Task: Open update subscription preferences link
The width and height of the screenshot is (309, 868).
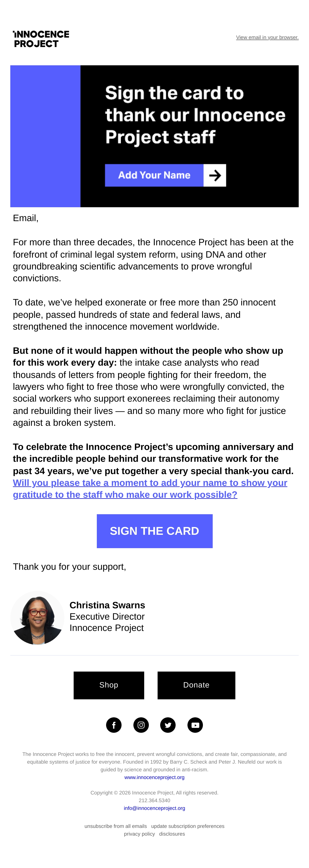Action: coord(188,826)
